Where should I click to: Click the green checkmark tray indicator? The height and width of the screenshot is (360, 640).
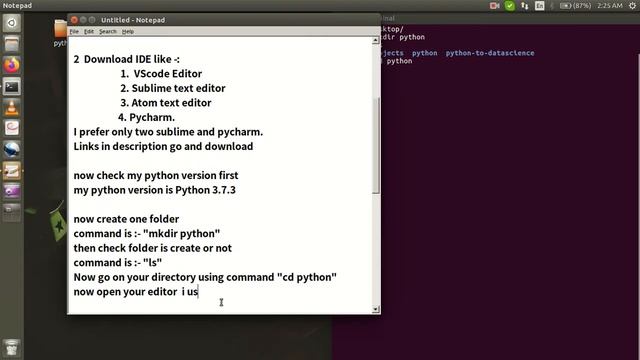(x=509, y=6)
